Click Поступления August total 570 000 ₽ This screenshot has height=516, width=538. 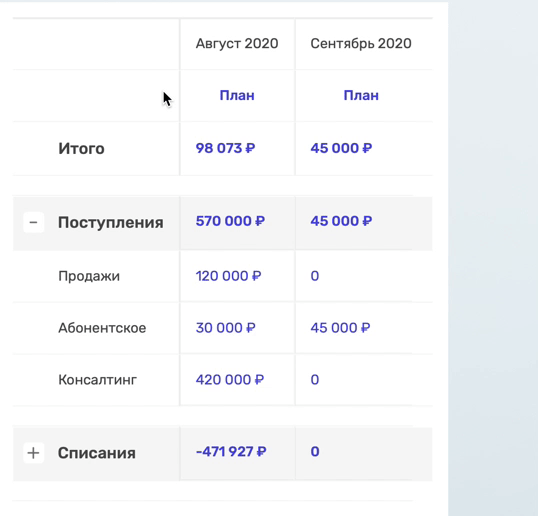(230, 221)
